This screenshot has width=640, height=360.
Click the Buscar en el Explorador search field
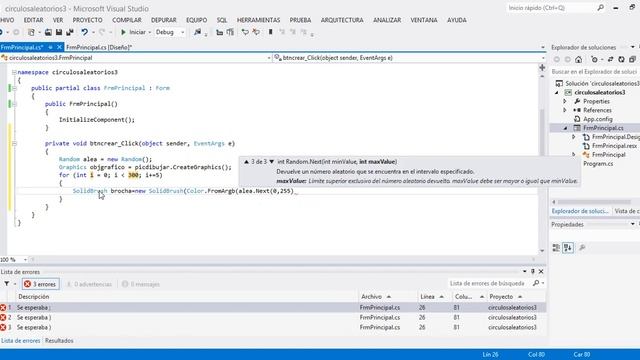point(595,72)
